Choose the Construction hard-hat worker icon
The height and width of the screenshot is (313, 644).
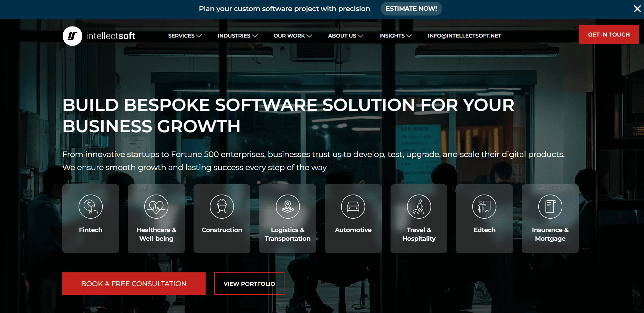point(222,207)
